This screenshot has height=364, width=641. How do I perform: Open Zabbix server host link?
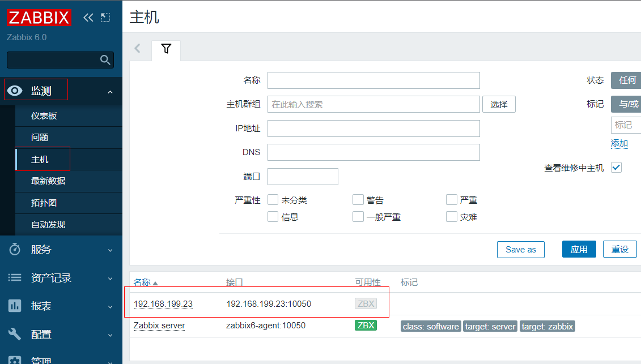[159, 326]
